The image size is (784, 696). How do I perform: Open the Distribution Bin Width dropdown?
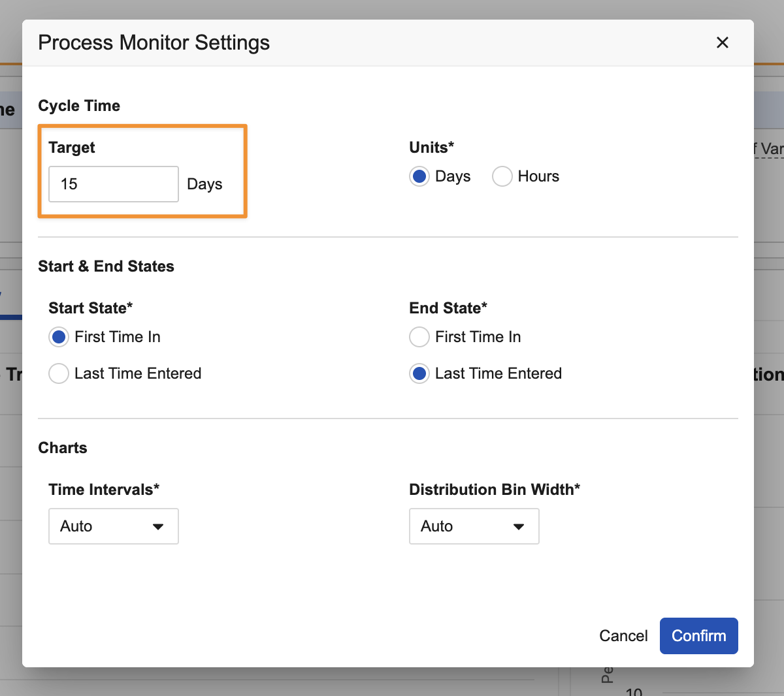pos(474,526)
